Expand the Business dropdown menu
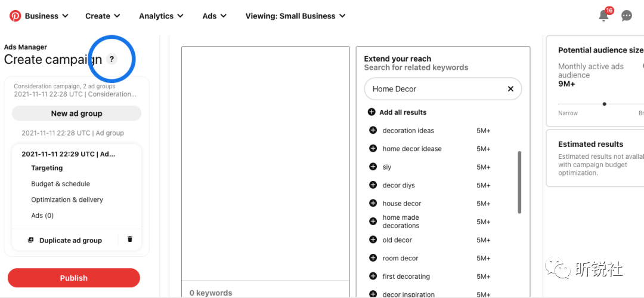 coord(47,16)
